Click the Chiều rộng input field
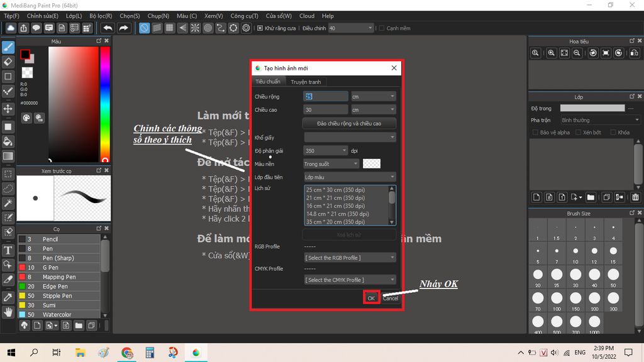Screen dimensions: 644x362 [326, 96]
